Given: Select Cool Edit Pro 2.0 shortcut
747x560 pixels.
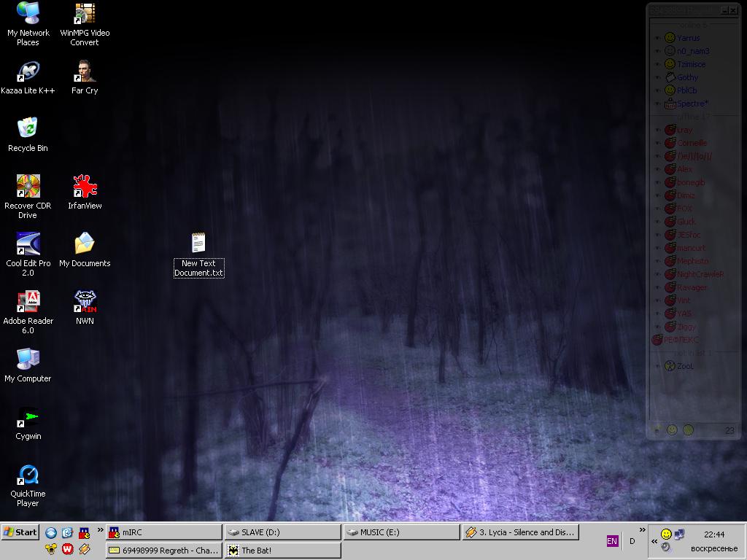Looking at the screenshot, I should tap(28, 245).
